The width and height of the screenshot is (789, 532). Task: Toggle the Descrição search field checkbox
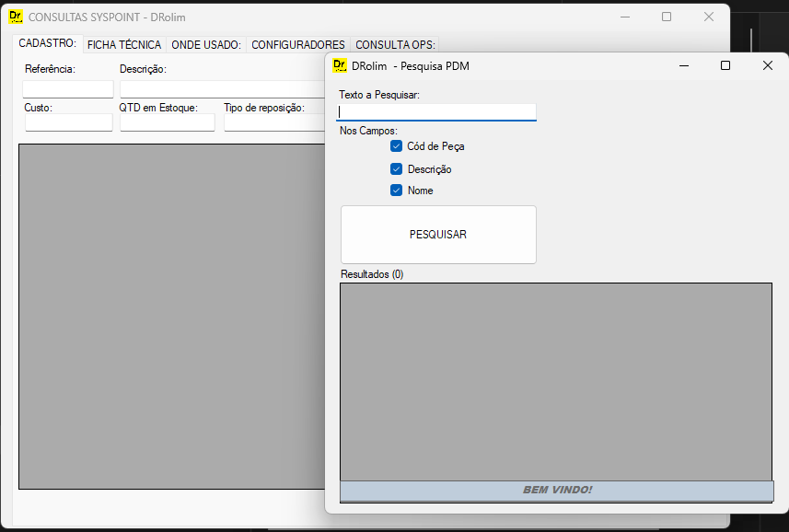pos(397,169)
